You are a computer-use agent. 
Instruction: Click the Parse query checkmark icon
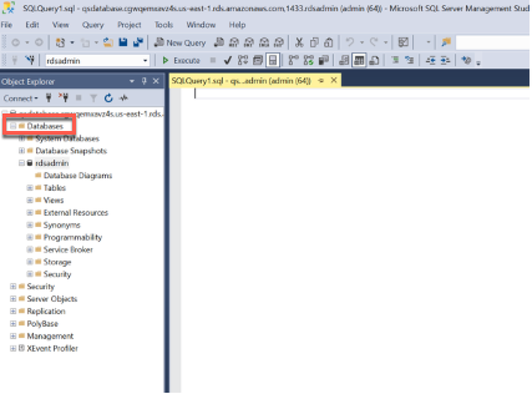[228, 60]
